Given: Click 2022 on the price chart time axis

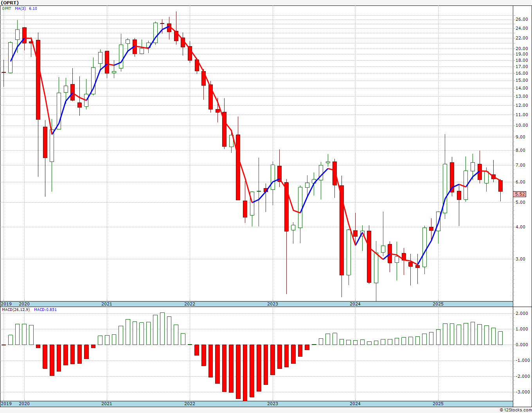Looking at the screenshot, I should [x=190, y=304].
